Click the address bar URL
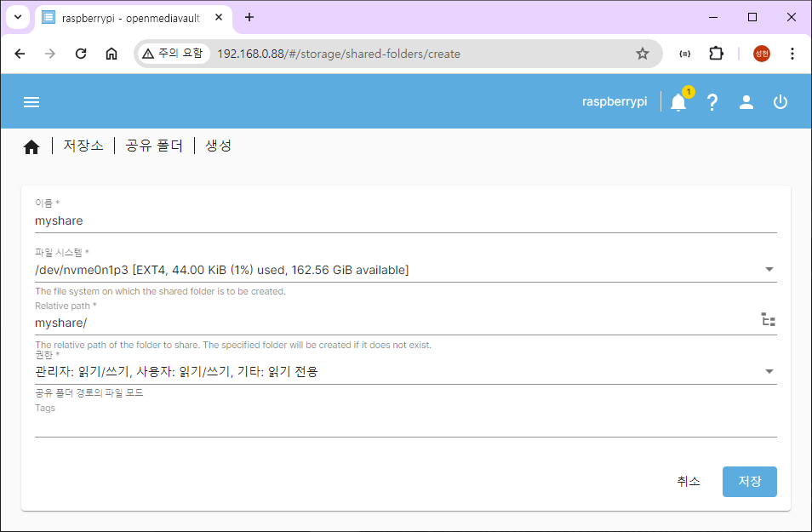 tap(339, 54)
